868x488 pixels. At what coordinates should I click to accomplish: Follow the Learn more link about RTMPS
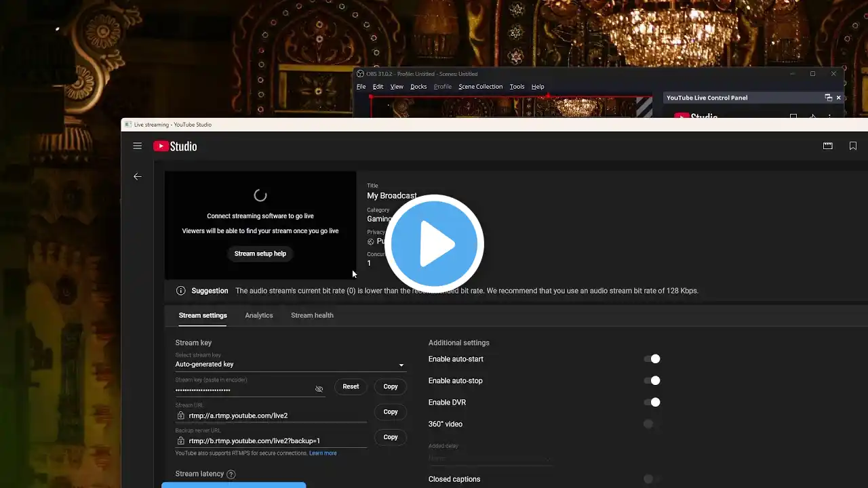[323, 453]
